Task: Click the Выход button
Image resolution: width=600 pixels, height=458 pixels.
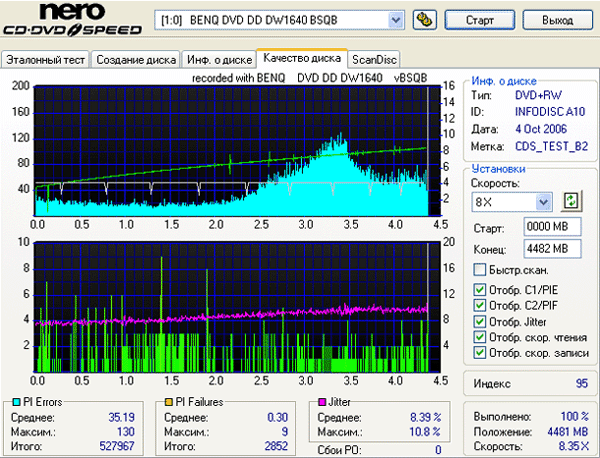Action: 556,19
